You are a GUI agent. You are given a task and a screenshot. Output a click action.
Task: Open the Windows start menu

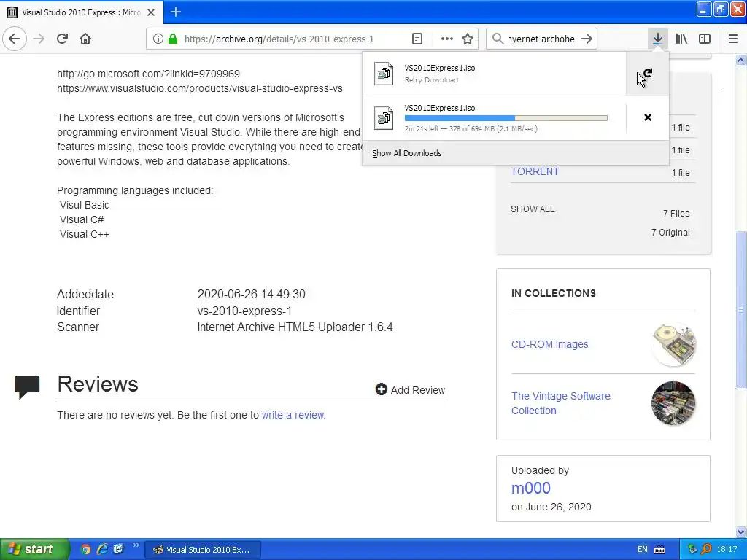[34, 549]
